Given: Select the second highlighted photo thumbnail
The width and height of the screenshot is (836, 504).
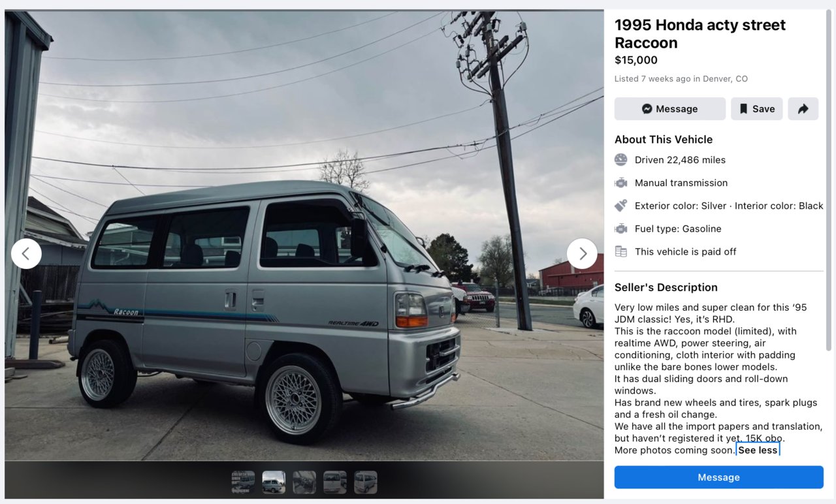Looking at the screenshot, I should coord(274,482).
